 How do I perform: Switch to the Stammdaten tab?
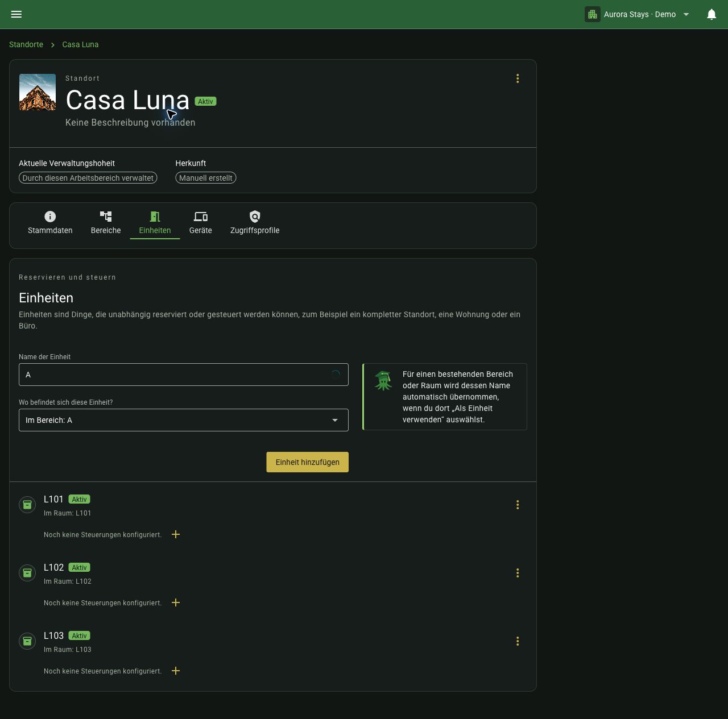[x=50, y=223]
